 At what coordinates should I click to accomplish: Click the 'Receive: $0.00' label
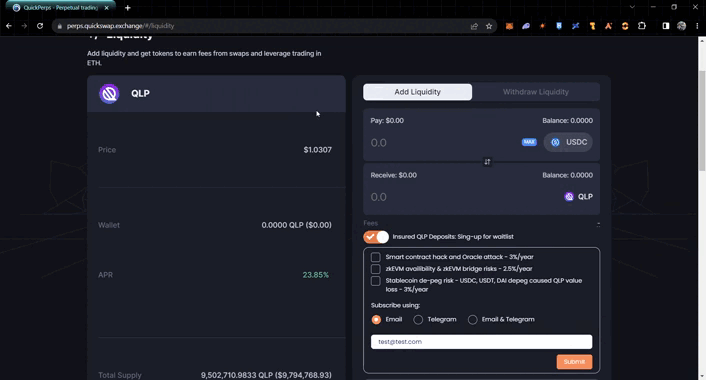point(394,175)
